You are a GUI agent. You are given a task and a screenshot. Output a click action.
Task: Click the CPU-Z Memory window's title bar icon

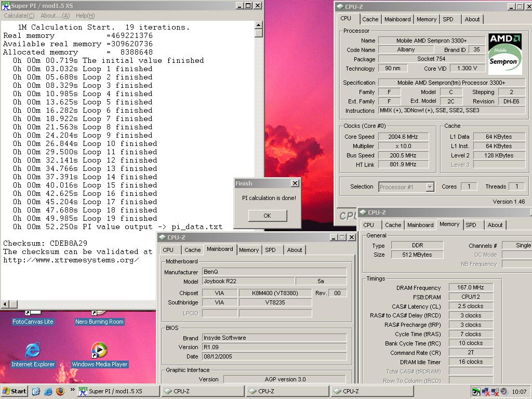click(x=363, y=212)
